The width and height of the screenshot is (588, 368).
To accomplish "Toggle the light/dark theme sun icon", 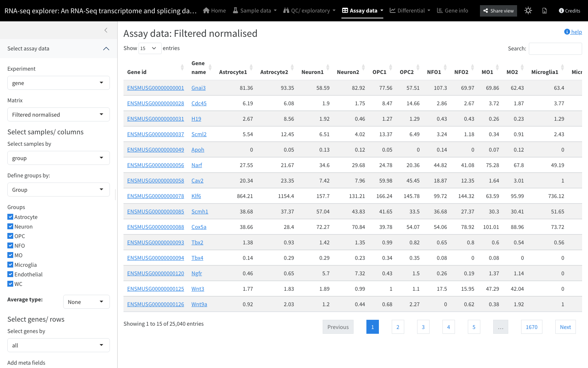I will 528,11.
